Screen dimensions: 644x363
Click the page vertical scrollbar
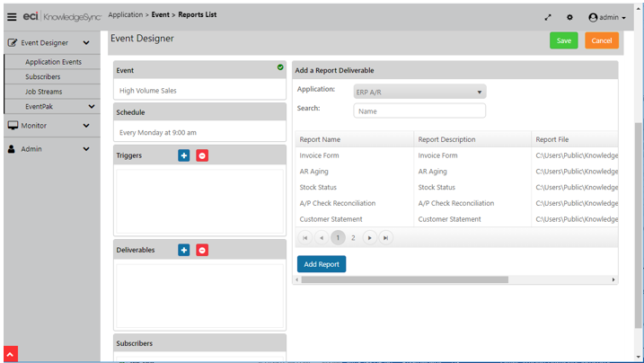tap(639, 226)
